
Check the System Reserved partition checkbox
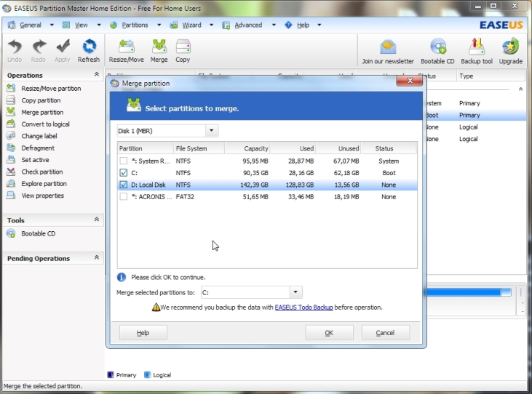click(x=124, y=161)
